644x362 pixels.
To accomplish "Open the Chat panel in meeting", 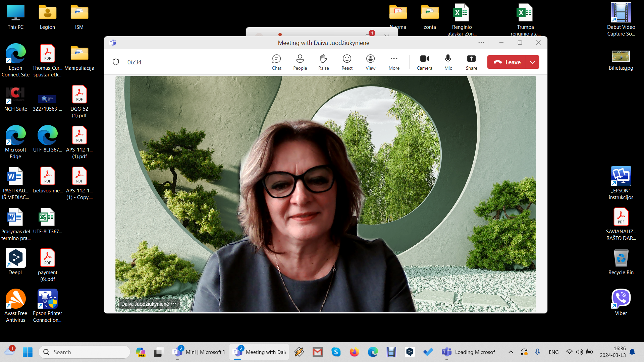I will click(x=276, y=62).
